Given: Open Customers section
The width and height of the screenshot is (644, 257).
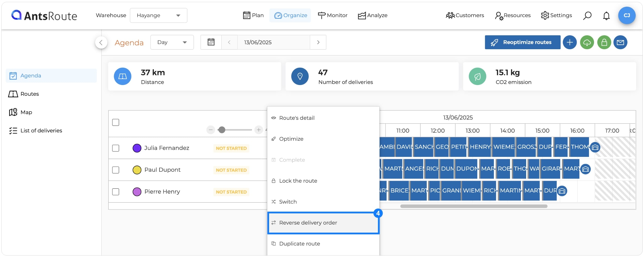Looking at the screenshot, I should (465, 16).
